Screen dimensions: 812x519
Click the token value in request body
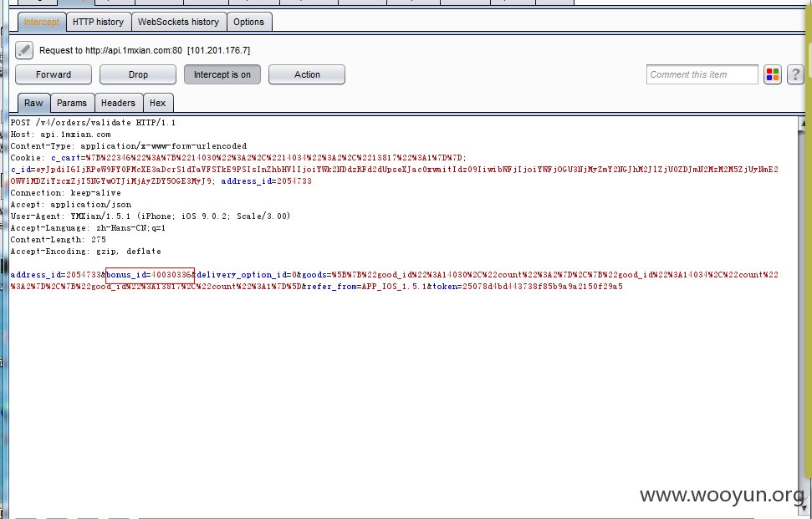[542, 286]
